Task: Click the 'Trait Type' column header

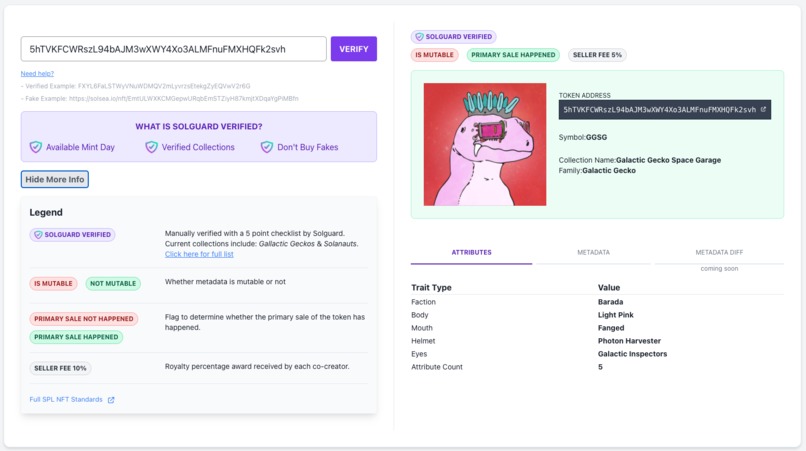Action: point(431,287)
